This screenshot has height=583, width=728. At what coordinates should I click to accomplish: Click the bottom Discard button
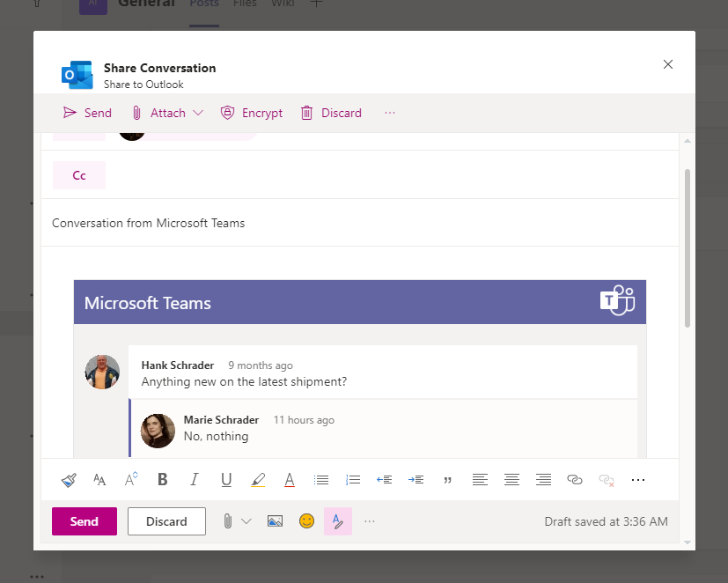tap(166, 521)
